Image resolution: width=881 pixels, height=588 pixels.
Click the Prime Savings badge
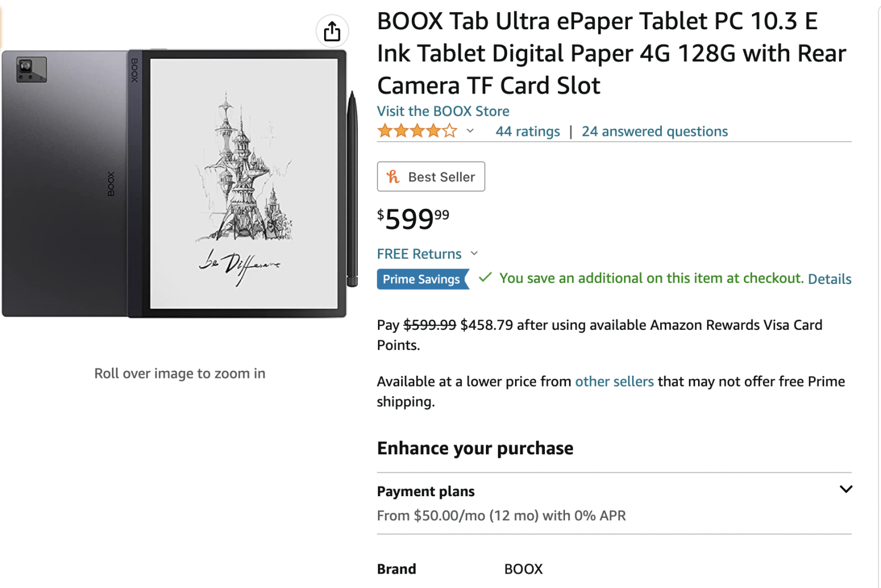point(423,279)
